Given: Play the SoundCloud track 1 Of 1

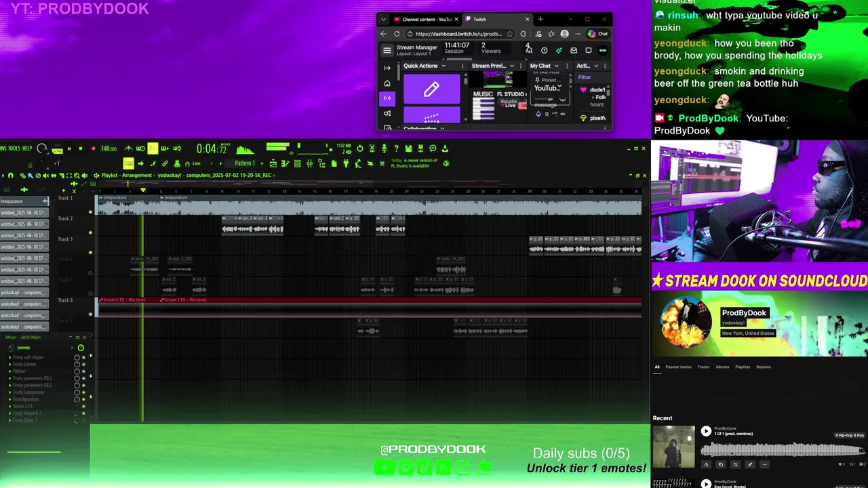Looking at the screenshot, I should click(x=706, y=431).
